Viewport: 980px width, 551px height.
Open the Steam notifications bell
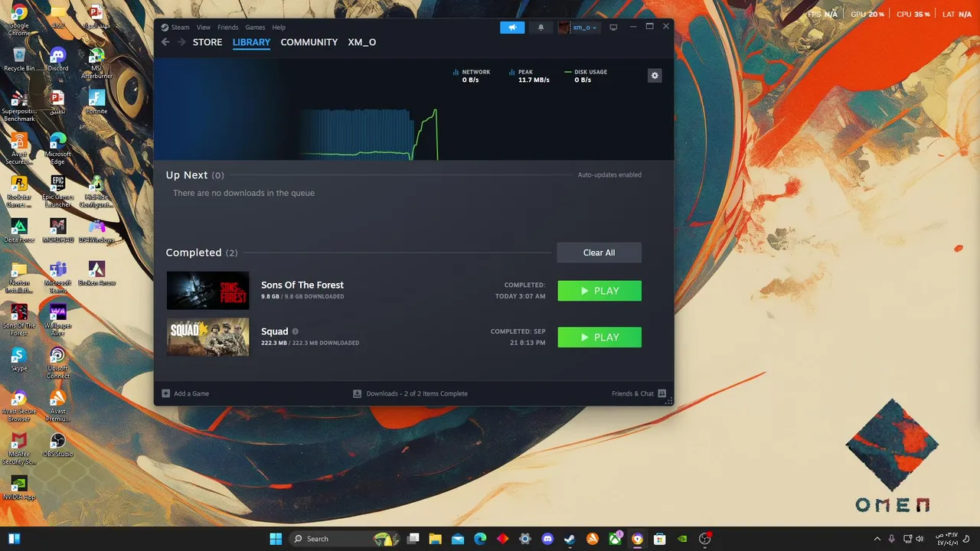click(x=541, y=28)
